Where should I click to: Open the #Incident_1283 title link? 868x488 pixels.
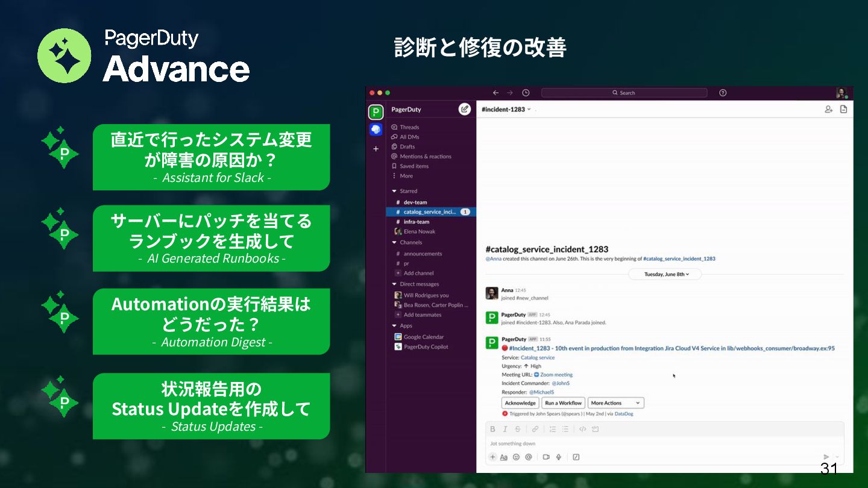tap(671, 348)
